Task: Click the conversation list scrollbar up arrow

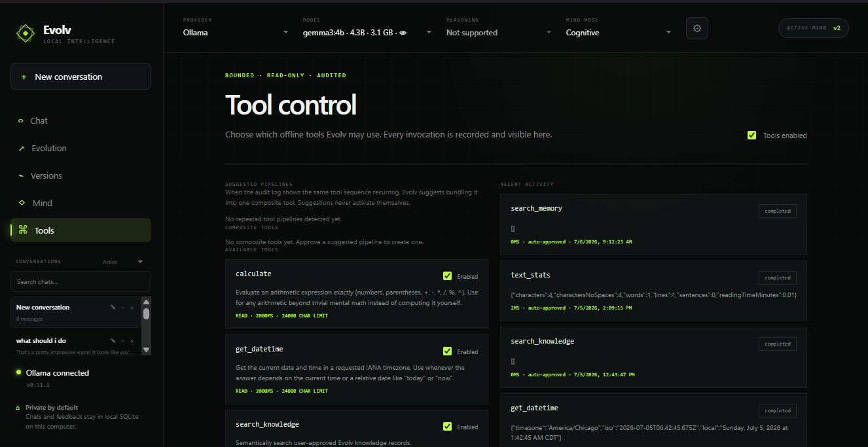Action: click(146, 302)
